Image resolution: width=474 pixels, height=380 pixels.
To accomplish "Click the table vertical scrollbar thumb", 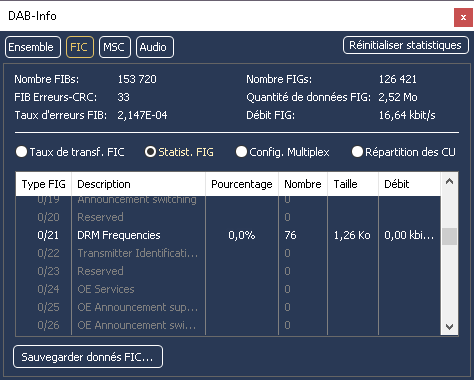I will 449,237.
